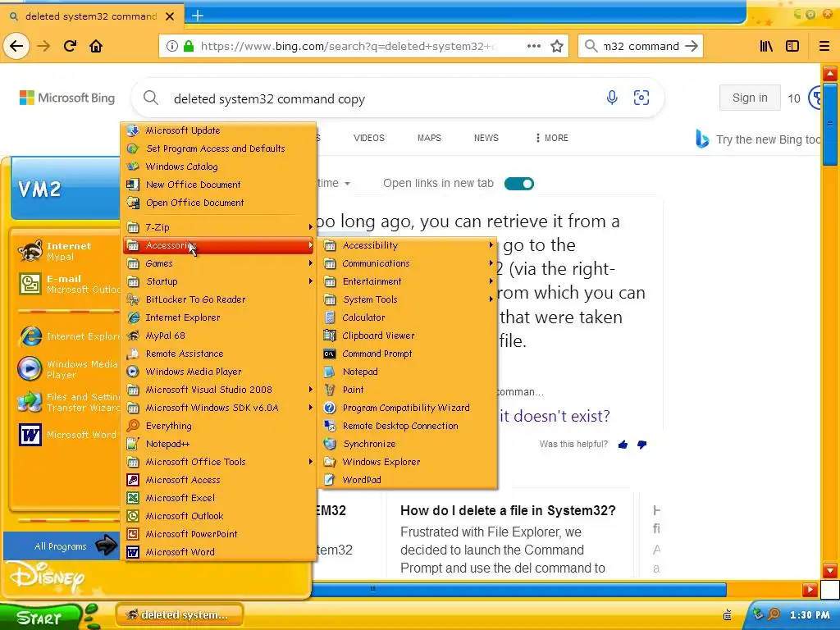840x630 pixels.
Task: Open Microsoft Excel
Action: pyautogui.click(x=180, y=498)
